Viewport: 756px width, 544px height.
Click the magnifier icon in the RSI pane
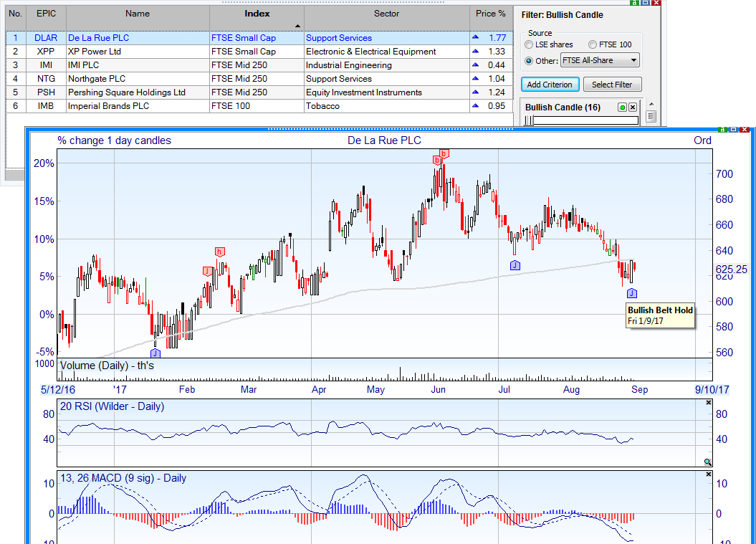[707, 462]
